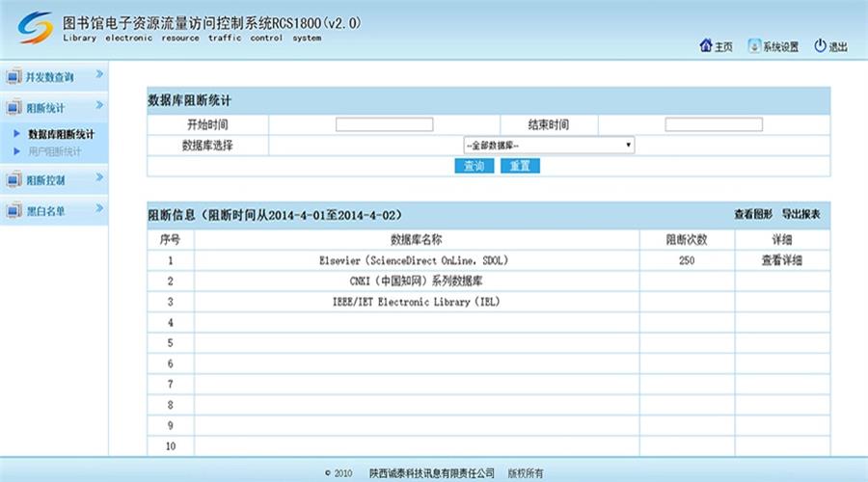This screenshot has width=868, height=482.
Task: Click the home (主页) house icon
Action: [x=705, y=45]
